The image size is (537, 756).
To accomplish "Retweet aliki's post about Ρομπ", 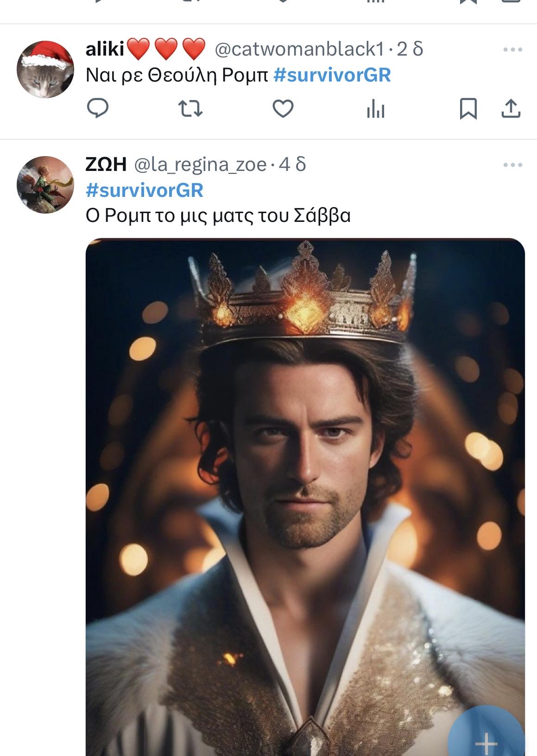I will tap(190, 109).
